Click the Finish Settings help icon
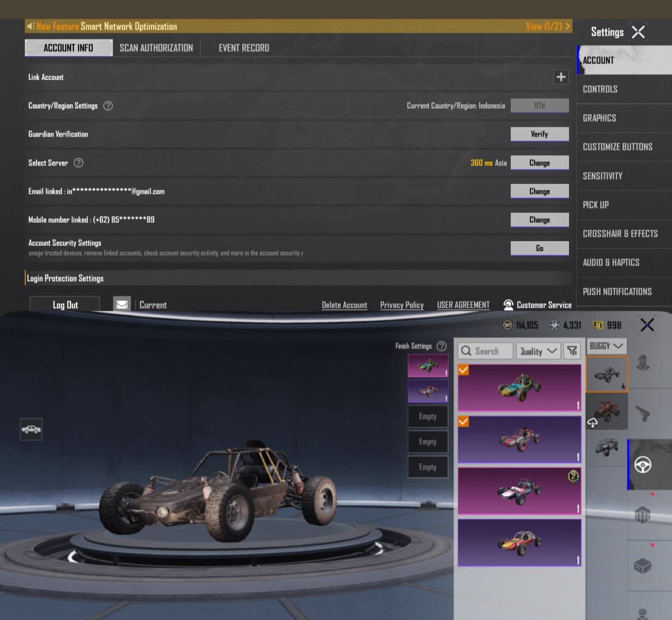The height and width of the screenshot is (620, 672). click(441, 346)
